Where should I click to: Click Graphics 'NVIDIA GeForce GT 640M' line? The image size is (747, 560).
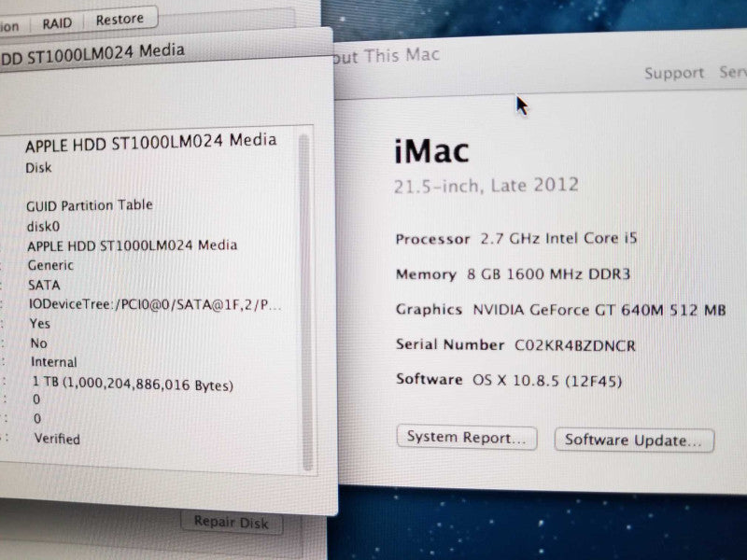click(x=561, y=310)
